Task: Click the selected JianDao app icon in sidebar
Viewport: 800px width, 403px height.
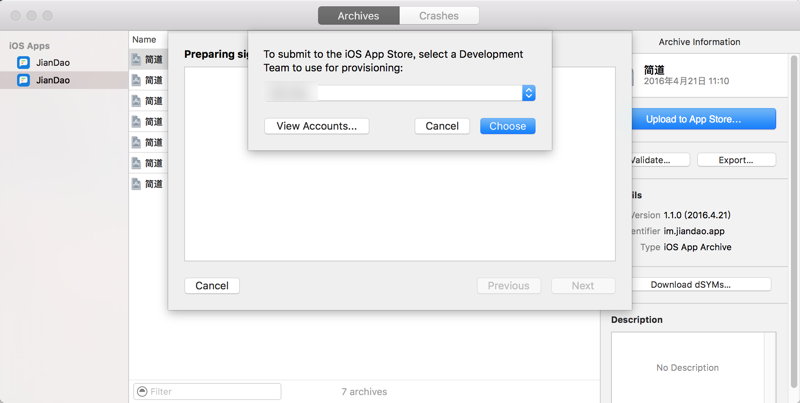Action: click(23, 80)
